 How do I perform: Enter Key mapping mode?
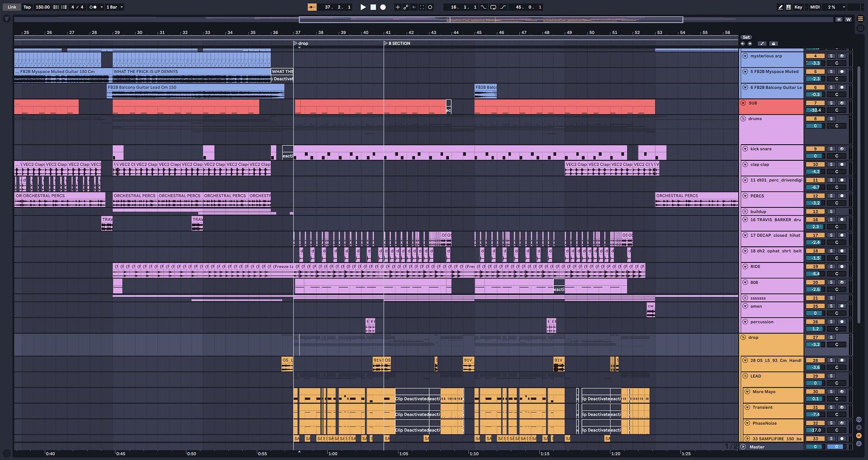click(x=798, y=7)
